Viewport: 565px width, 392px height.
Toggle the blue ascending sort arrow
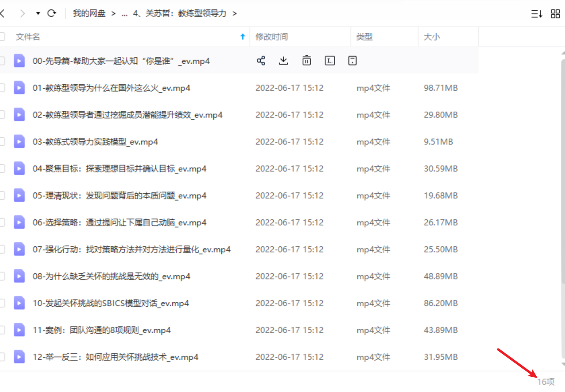point(243,37)
